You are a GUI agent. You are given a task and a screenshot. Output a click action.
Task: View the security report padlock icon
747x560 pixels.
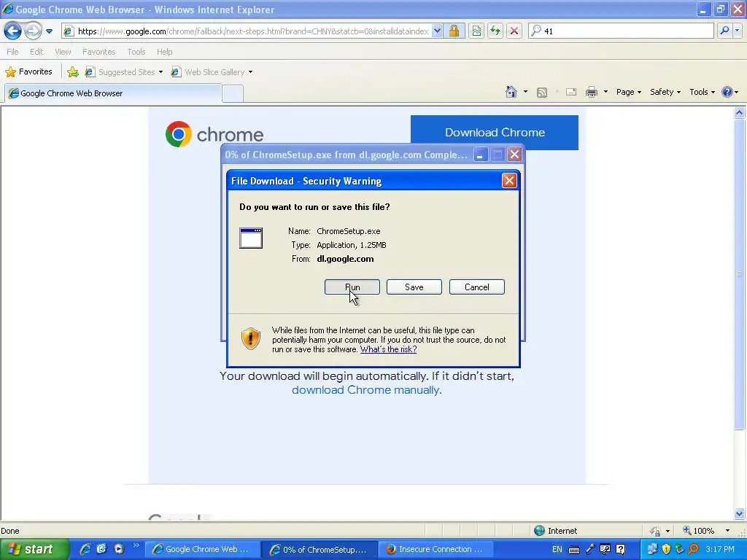(454, 31)
